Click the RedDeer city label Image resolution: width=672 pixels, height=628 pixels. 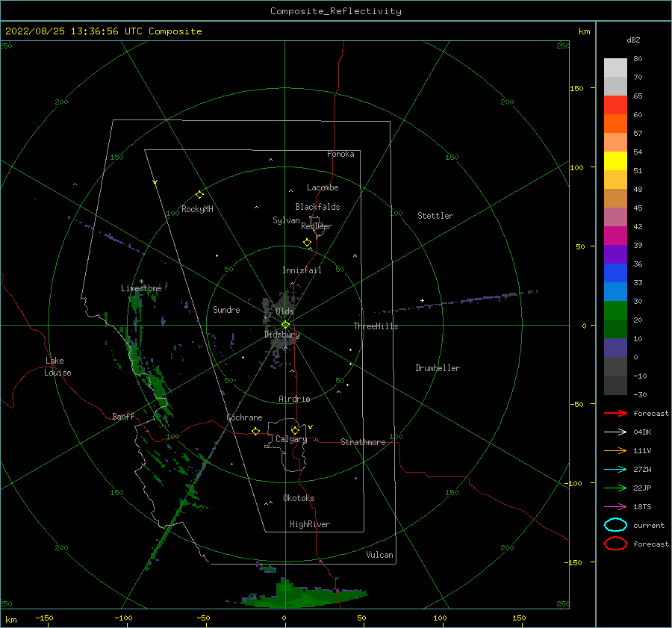[x=317, y=226]
